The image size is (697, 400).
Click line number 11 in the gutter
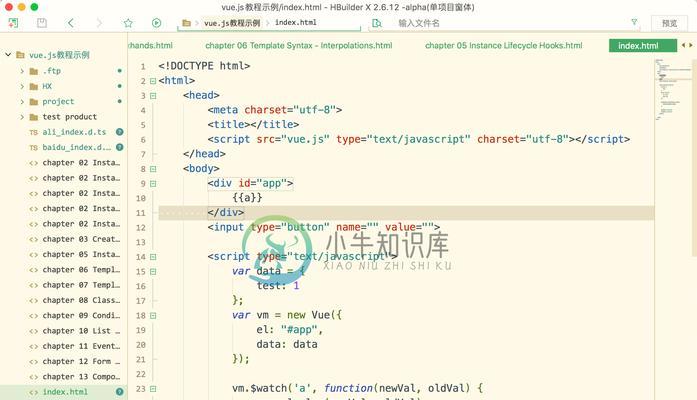pos(140,213)
